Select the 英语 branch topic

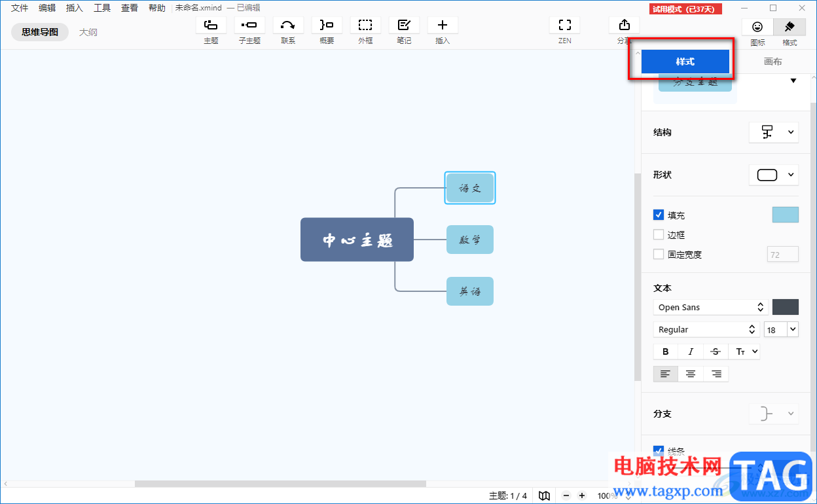(x=470, y=291)
